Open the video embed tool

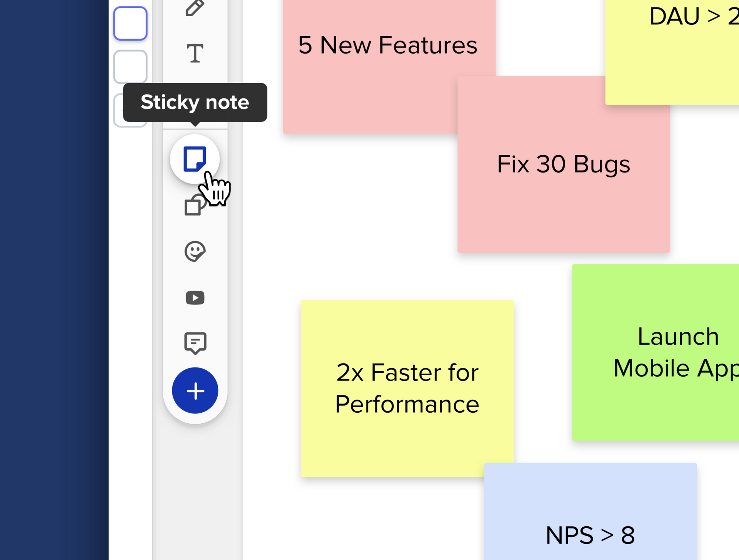(x=195, y=298)
